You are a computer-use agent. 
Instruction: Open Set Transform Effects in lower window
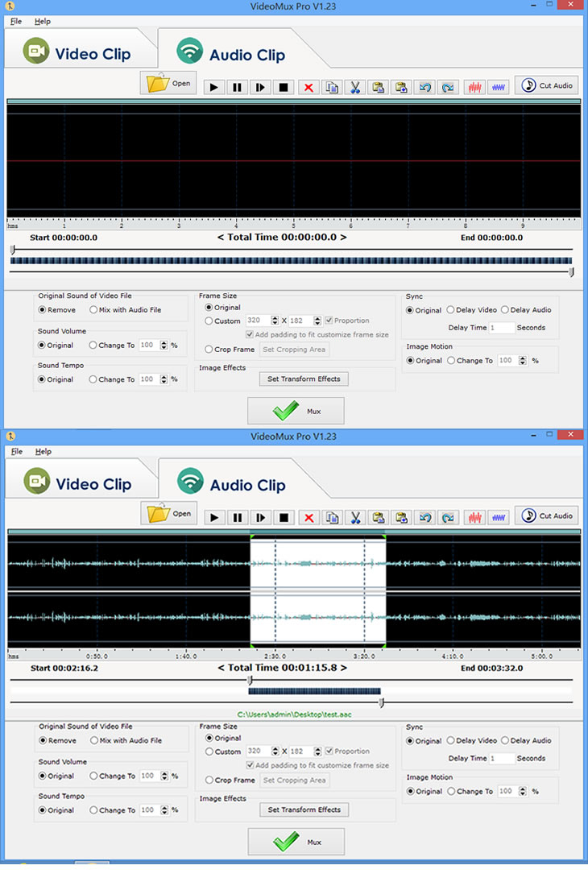point(304,809)
